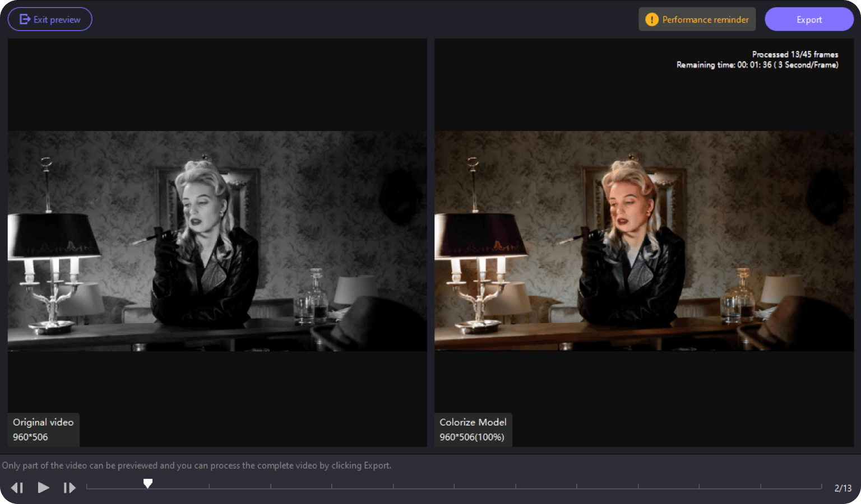Step forward to the next frame
The image size is (861, 504).
coord(69,488)
